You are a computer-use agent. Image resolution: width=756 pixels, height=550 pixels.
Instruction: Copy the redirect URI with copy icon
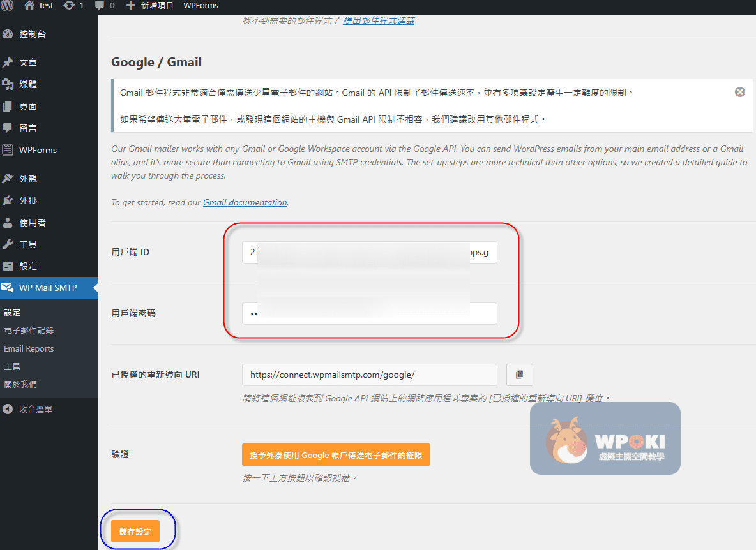tap(520, 375)
